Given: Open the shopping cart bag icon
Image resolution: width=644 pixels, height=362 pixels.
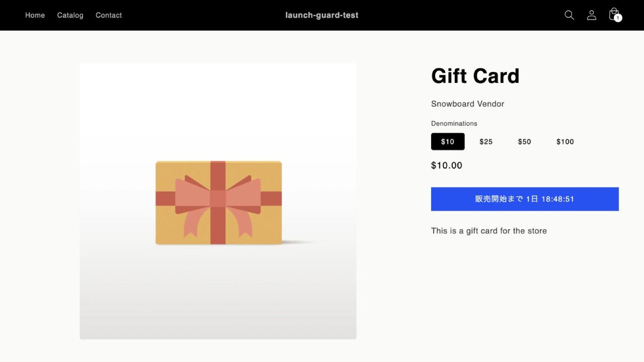Looking at the screenshot, I should click(614, 14).
